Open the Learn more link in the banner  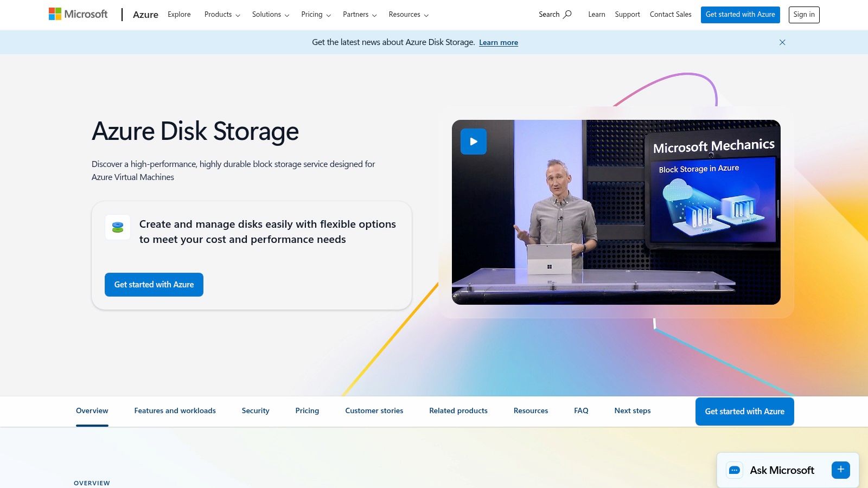click(x=498, y=42)
